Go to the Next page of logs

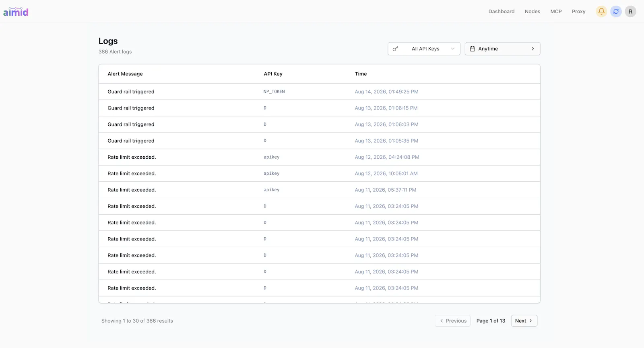tap(524, 321)
